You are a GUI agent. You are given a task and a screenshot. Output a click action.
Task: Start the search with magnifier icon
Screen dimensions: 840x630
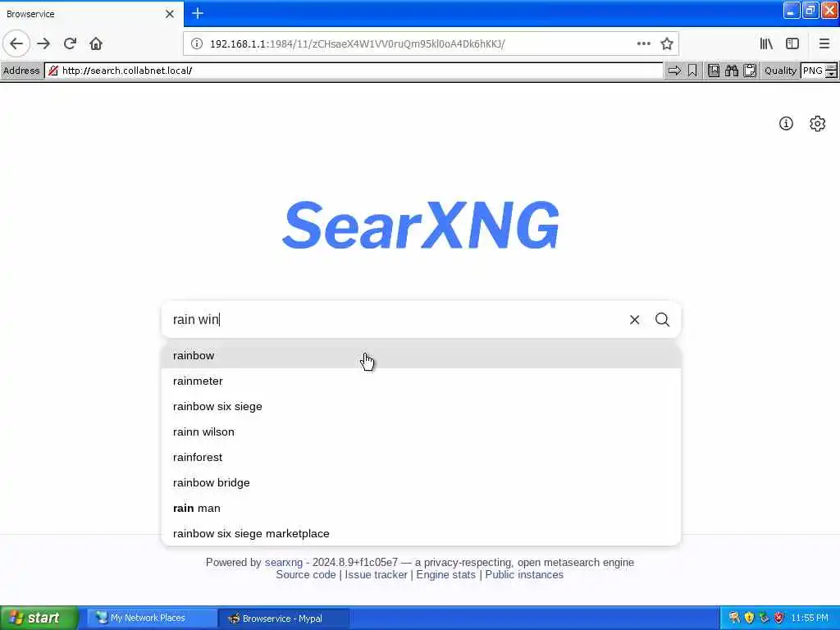tap(662, 320)
